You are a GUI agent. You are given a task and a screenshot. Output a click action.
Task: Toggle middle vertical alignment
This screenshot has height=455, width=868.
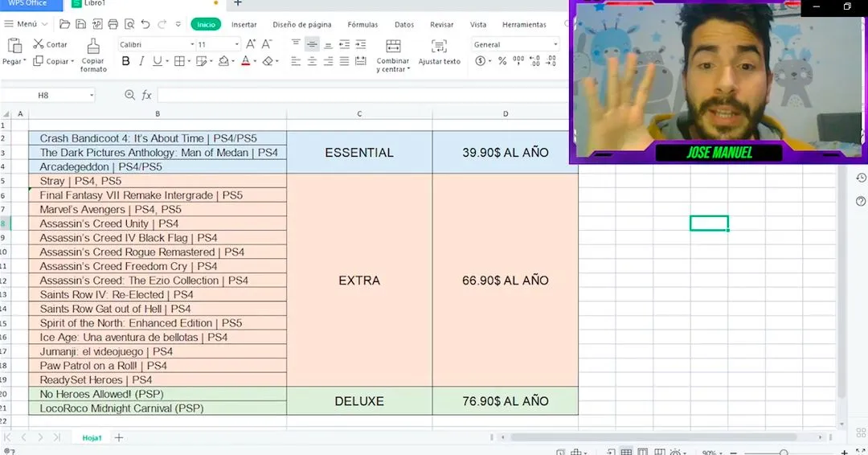pos(312,44)
